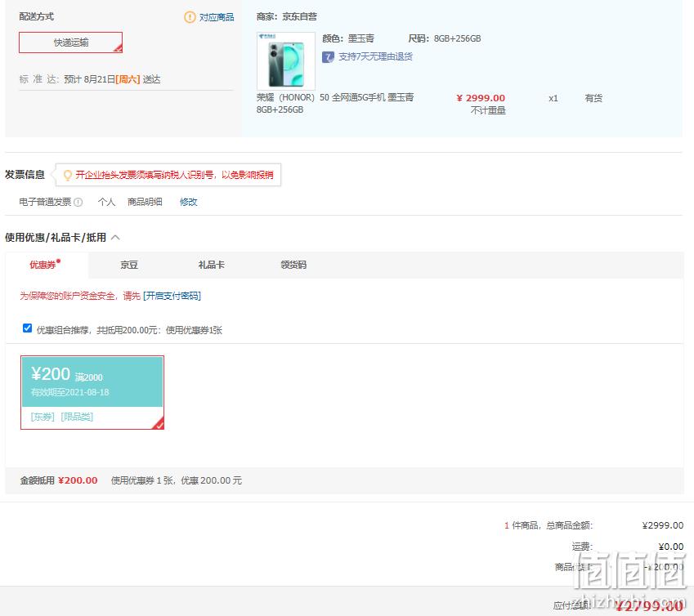Click the ¥2999.00 item price

[481, 98]
